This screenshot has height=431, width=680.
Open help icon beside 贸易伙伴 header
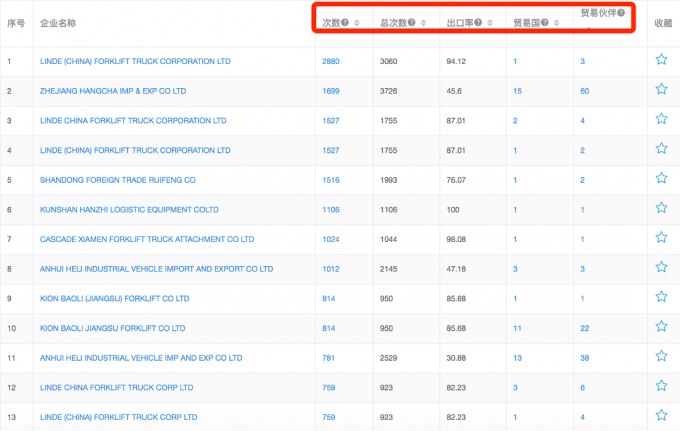click(x=621, y=13)
